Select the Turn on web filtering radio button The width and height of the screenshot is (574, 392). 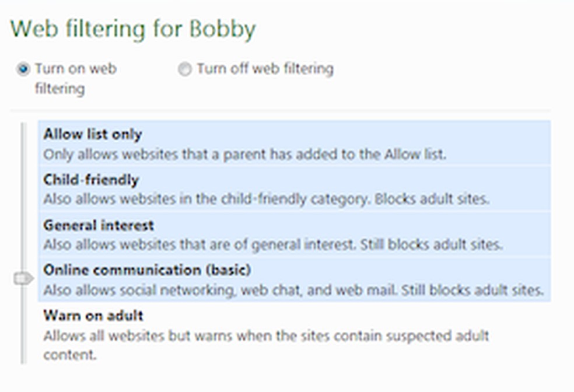pos(23,70)
